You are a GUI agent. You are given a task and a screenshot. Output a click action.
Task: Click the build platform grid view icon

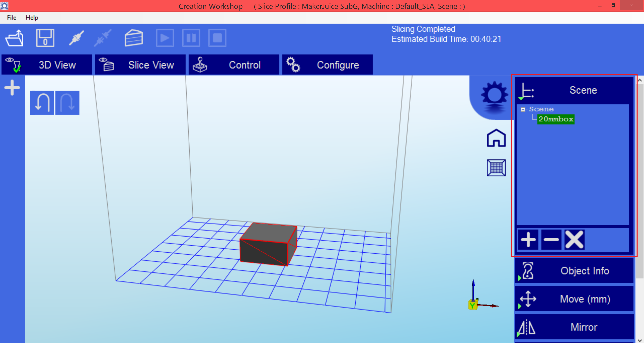coord(496,167)
